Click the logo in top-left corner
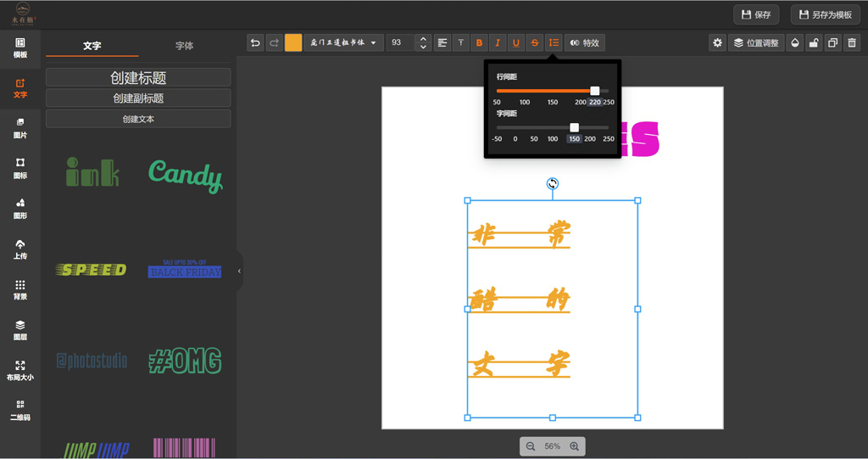Image resolution: width=868 pixels, height=459 pixels. pyautogui.click(x=23, y=14)
